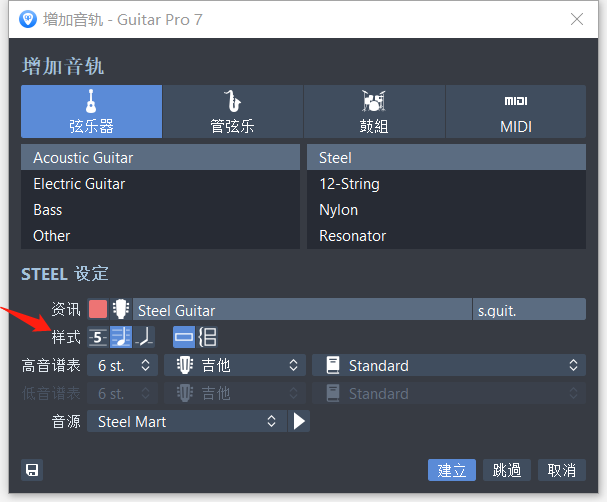This screenshot has height=502, width=607.
Task: Open the 鼓組 drums tab
Action: pyautogui.click(x=374, y=111)
